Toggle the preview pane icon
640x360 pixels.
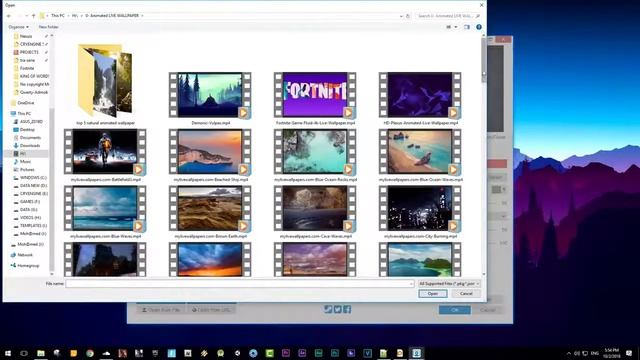tap(467, 27)
